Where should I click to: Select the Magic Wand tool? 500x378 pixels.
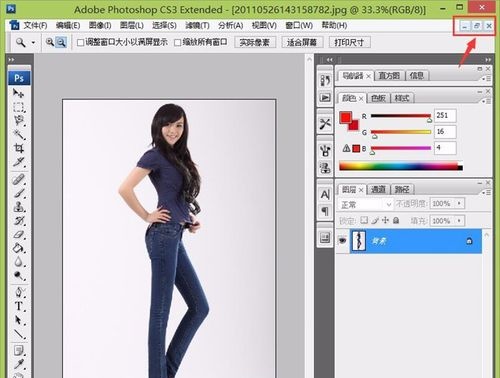(x=19, y=134)
